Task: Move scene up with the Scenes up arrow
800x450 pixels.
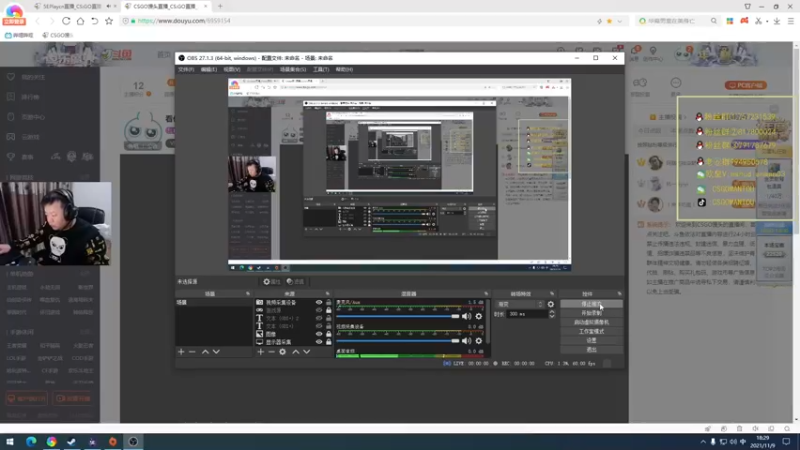Action: pos(205,352)
